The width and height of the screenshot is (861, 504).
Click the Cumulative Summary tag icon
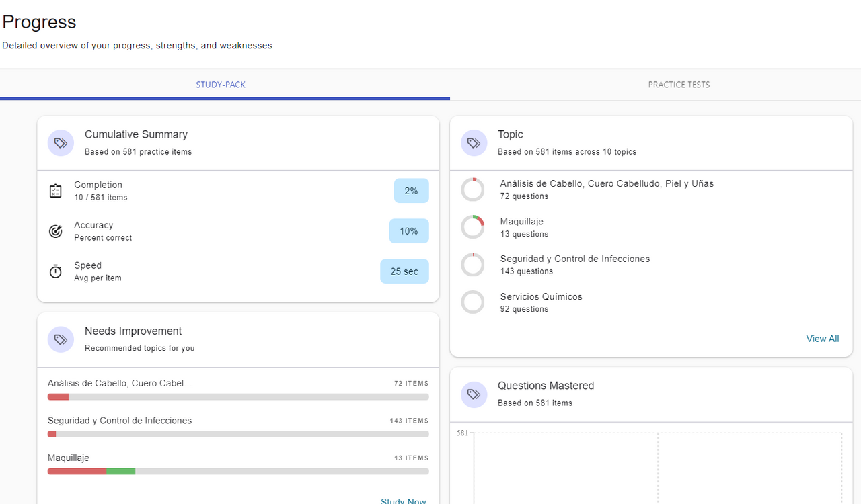61,143
